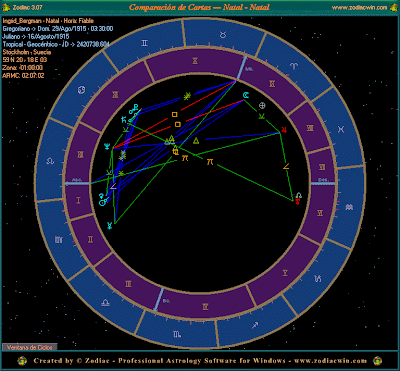The image size is (400, 371).
Task: Open the 'Ventana de Ciclos' tab
Action: coord(30,347)
